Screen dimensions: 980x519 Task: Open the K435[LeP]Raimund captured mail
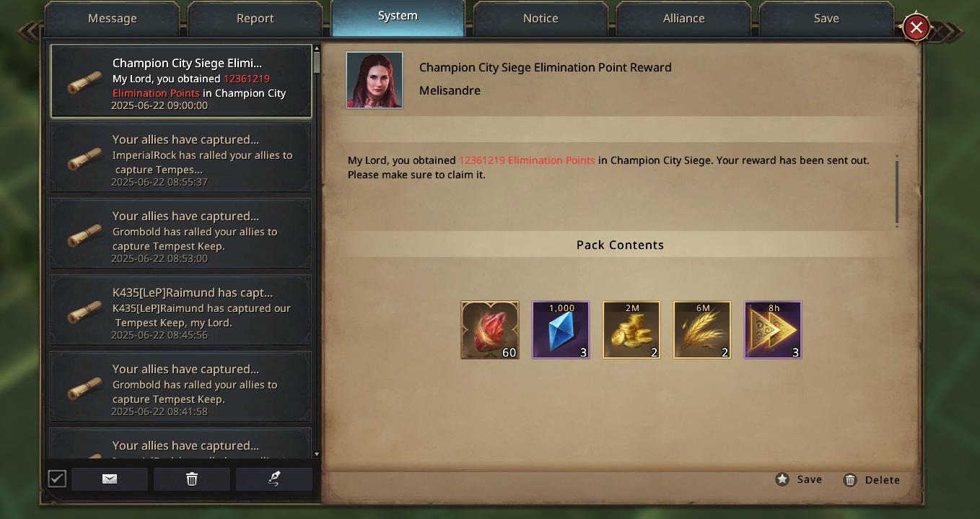point(180,310)
